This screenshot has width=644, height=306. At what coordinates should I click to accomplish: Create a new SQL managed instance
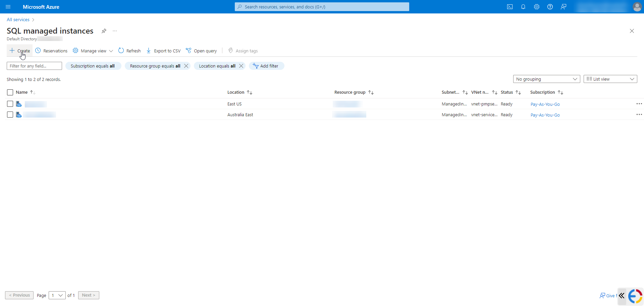tap(19, 51)
